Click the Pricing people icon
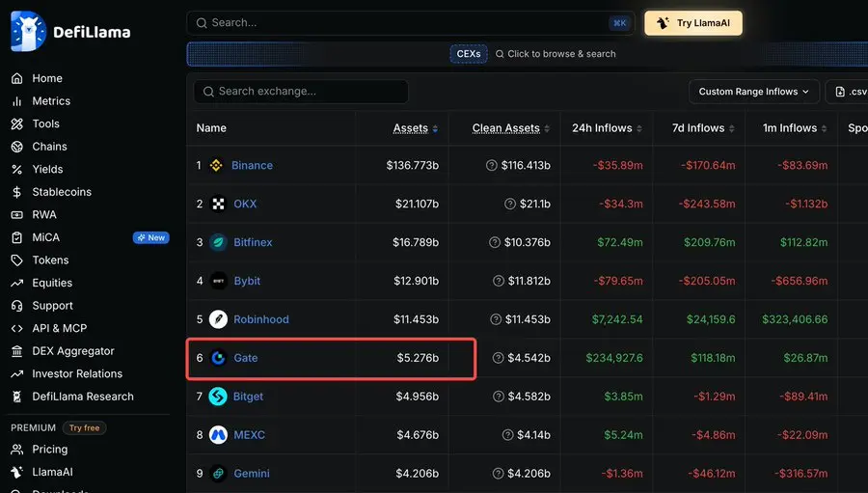Image resolution: width=868 pixels, height=493 pixels. (x=17, y=450)
